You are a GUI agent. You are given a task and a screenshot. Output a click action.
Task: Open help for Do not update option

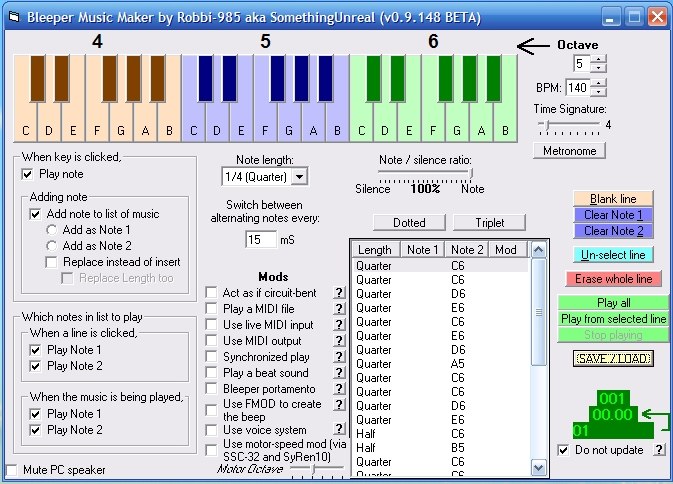pos(659,450)
